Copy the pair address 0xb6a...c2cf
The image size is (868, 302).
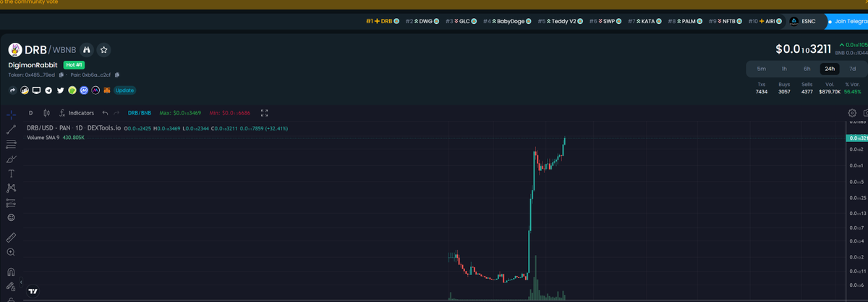pos(117,75)
